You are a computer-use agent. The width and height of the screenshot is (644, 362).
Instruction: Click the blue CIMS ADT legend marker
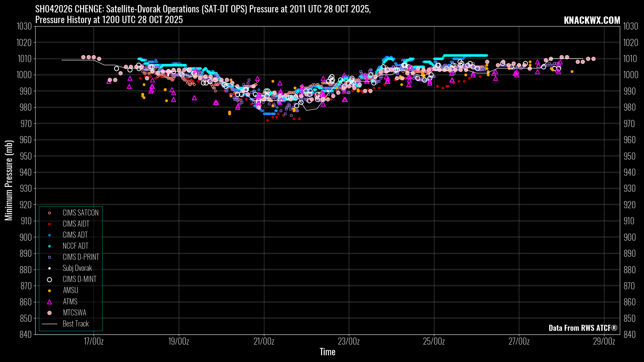(x=49, y=235)
